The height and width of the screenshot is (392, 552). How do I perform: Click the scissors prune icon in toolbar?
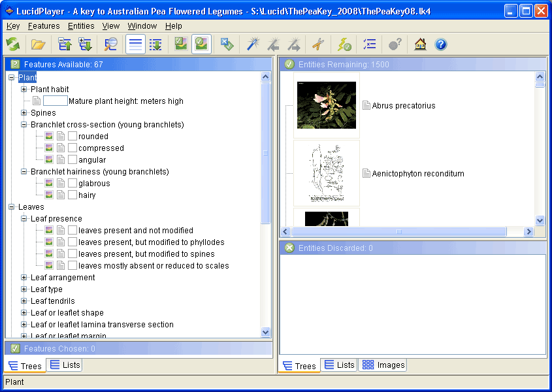(317, 44)
